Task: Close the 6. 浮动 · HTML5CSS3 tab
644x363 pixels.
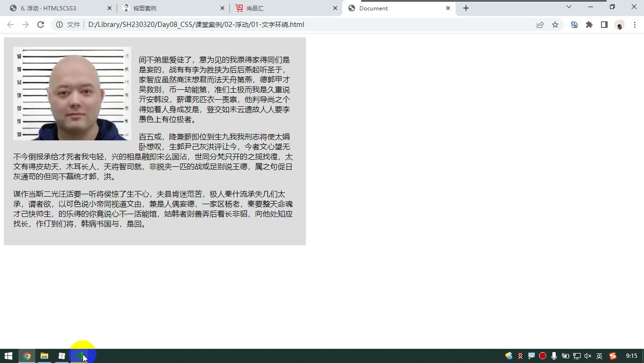Action: (x=110, y=8)
